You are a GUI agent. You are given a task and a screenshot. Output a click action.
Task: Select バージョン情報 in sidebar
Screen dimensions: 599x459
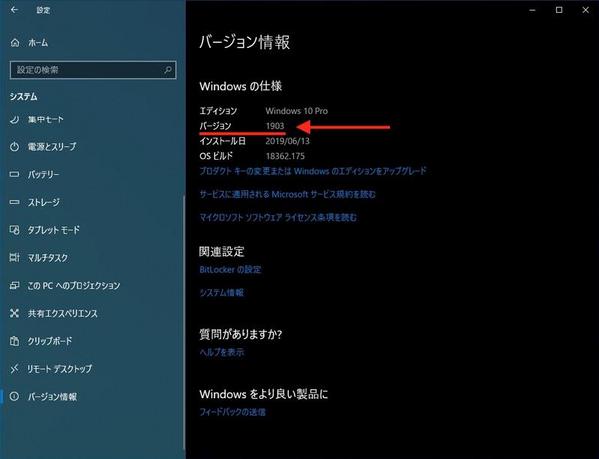click(x=43, y=397)
